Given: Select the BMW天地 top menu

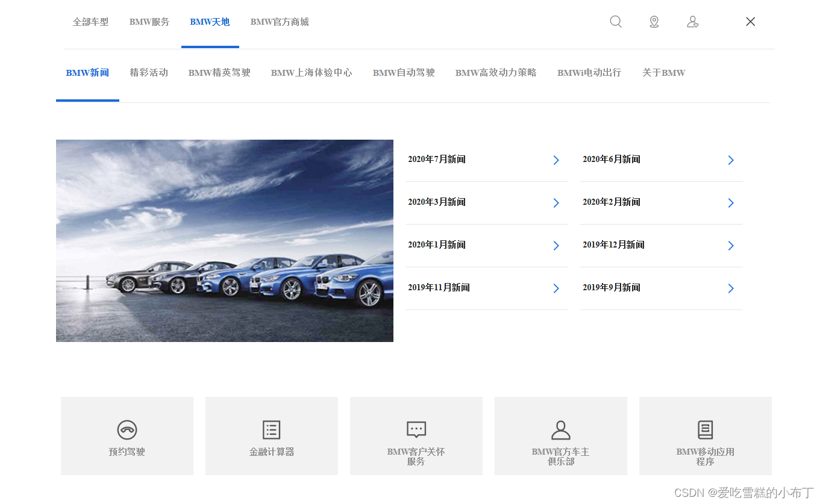Looking at the screenshot, I should 210,22.
